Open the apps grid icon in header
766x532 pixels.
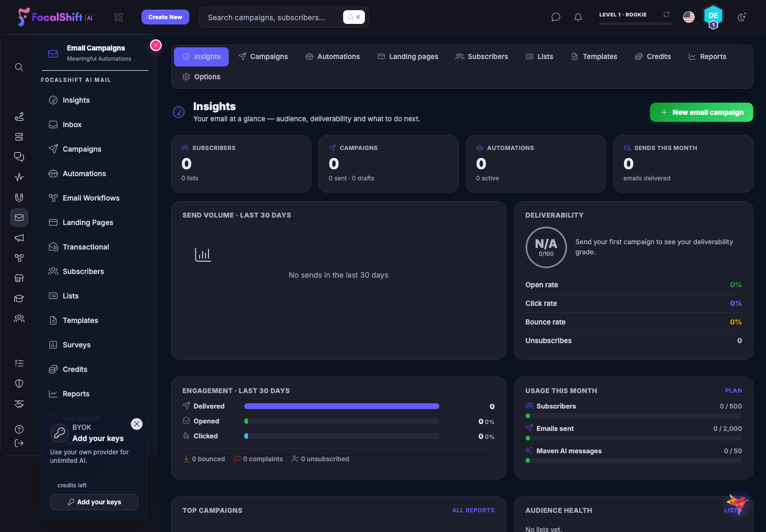[119, 18]
